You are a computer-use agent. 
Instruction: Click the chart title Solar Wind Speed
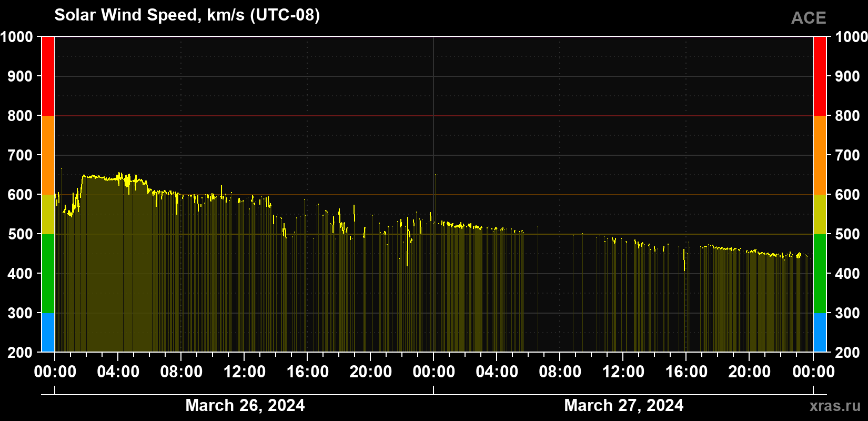click(x=187, y=15)
